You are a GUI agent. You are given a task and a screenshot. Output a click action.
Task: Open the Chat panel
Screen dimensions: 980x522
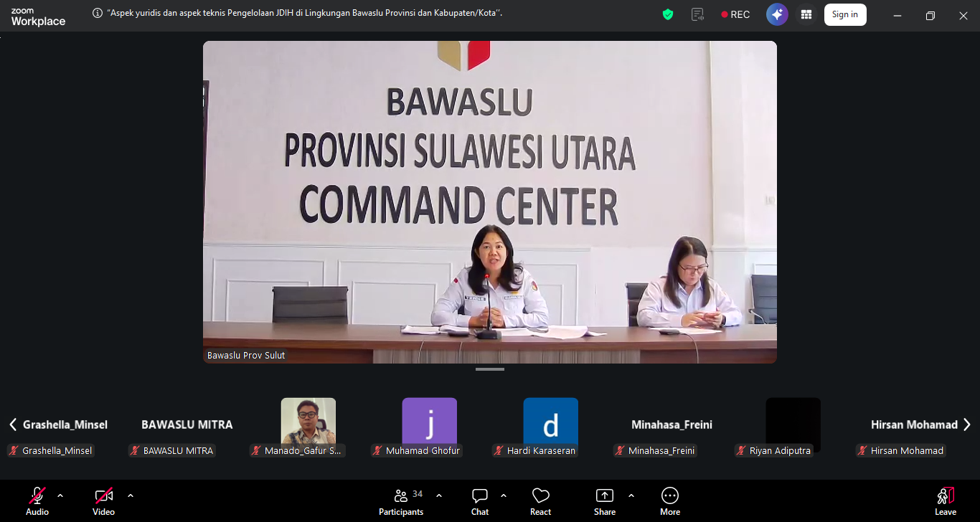point(480,501)
